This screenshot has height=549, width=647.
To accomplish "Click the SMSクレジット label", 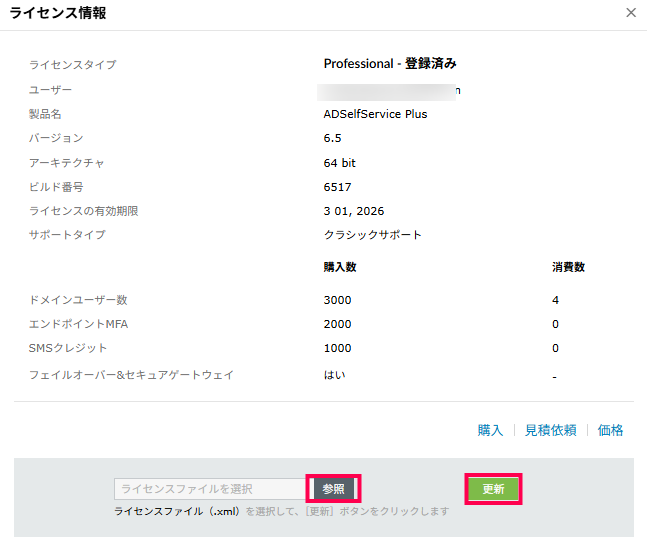I will (68, 348).
